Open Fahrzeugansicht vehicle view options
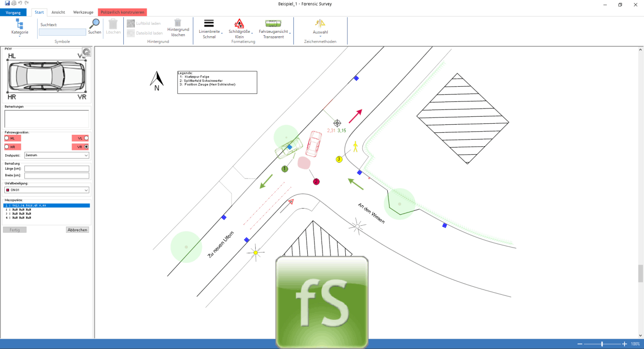The width and height of the screenshot is (644, 349). point(273,27)
